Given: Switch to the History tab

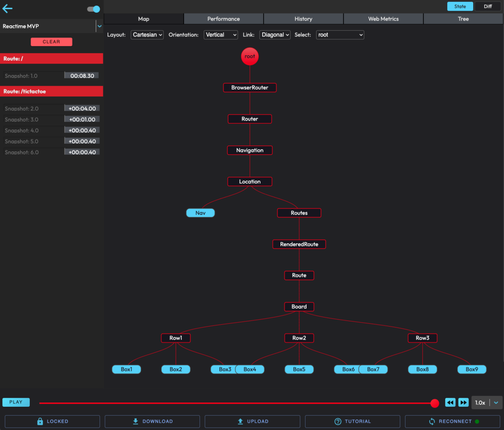Looking at the screenshot, I should pyautogui.click(x=304, y=19).
